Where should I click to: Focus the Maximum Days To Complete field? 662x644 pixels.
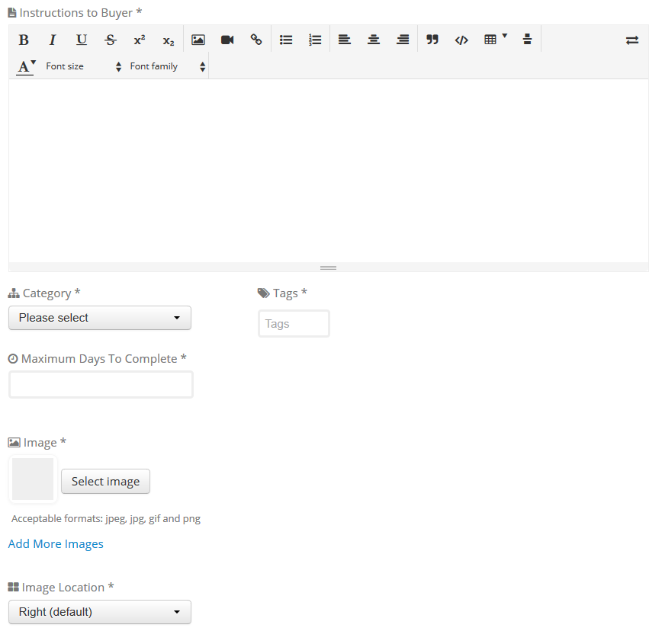tap(101, 385)
